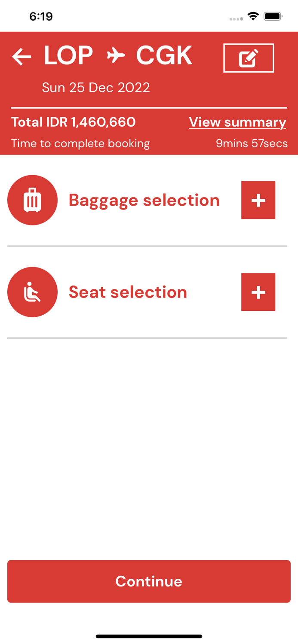298x644 pixels.
Task: Click the airplane icon between LOP and CGK
Action: click(115, 55)
